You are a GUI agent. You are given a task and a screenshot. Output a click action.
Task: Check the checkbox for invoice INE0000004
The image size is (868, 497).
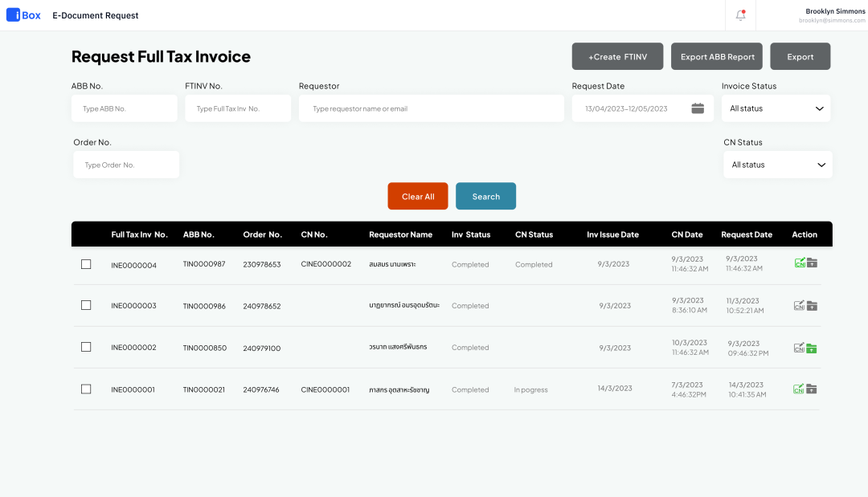click(86, 263)
